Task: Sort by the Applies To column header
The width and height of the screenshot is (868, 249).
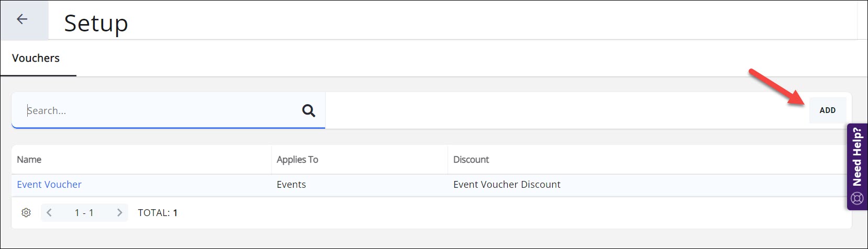Action: pos(297,160)
